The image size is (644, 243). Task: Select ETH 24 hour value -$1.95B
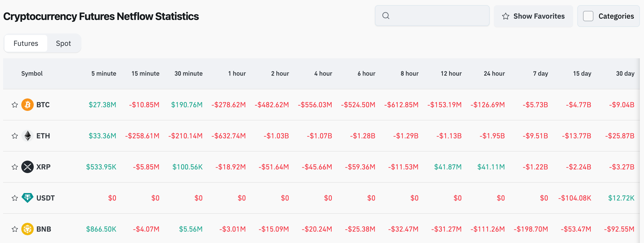coord(492,136)
